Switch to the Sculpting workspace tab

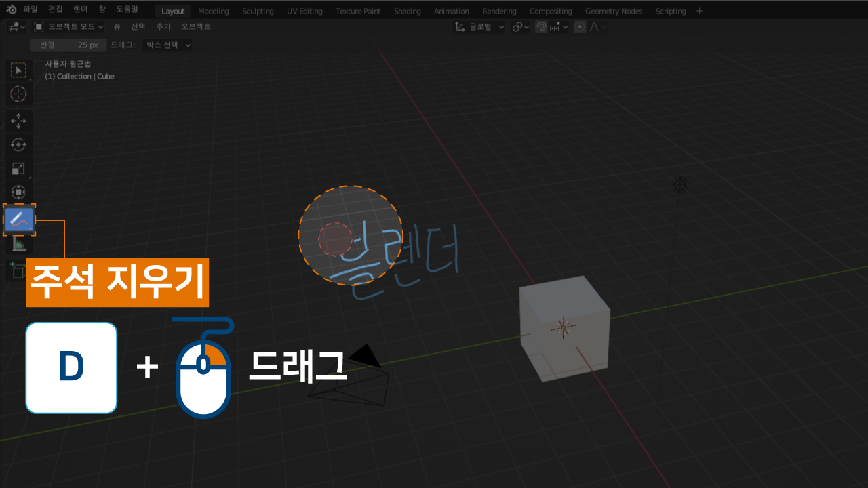tap(258, 11)
